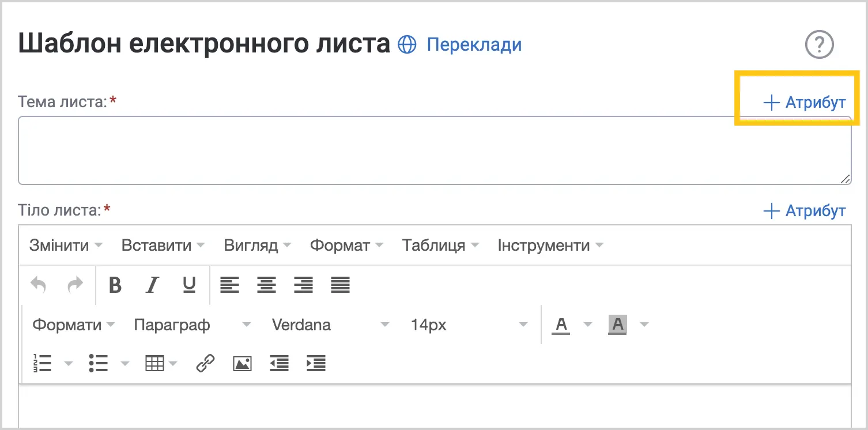Screen dimensions: 868x430
Task: Open the Переклади translations link
Action: (474, 44)
